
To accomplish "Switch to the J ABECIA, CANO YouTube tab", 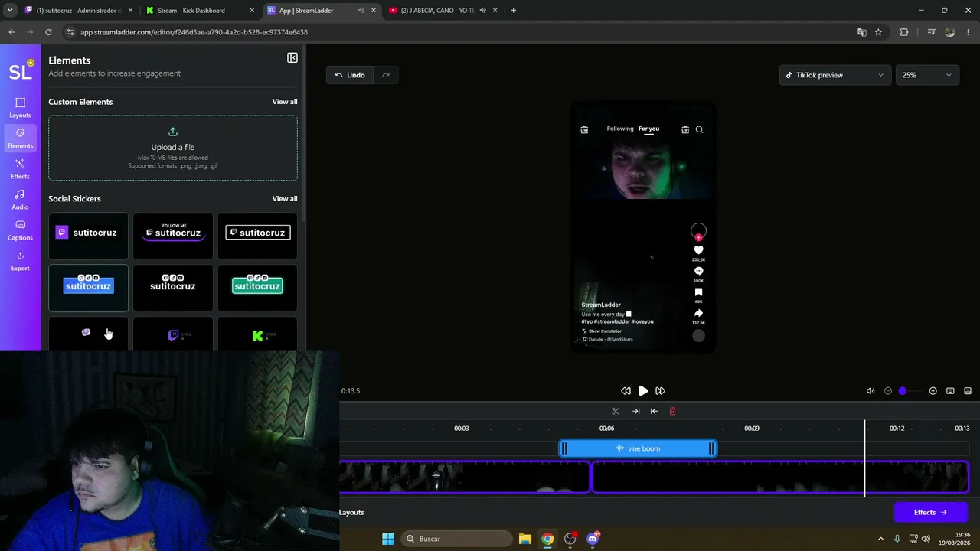I will click(443, 11).
